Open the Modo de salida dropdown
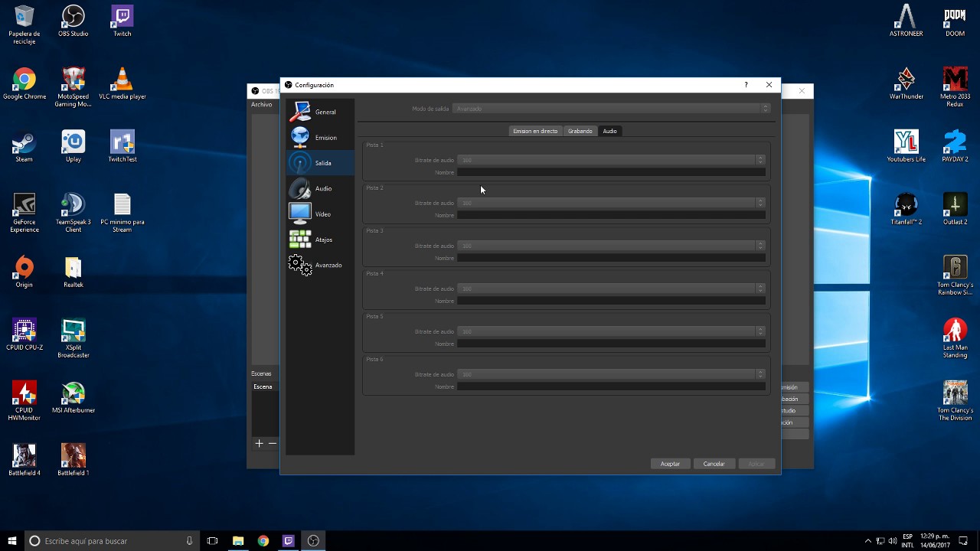 pyautogui.click(x=611, y=109)
